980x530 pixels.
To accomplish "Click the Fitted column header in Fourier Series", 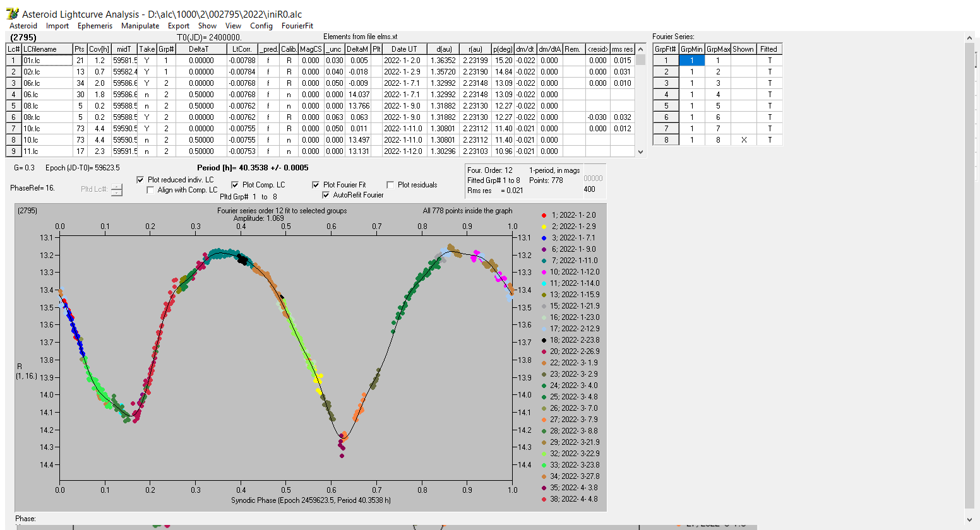I will [769, 49].
